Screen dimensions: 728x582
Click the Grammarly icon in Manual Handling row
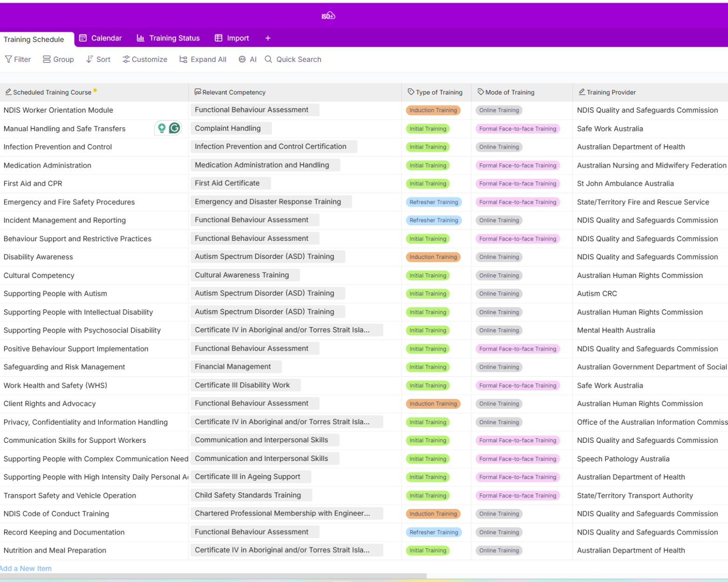[x=175, y=128]
